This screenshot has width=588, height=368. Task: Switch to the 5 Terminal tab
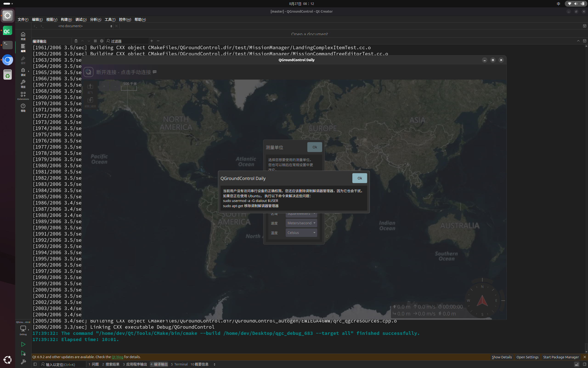(x=179, y=364)
